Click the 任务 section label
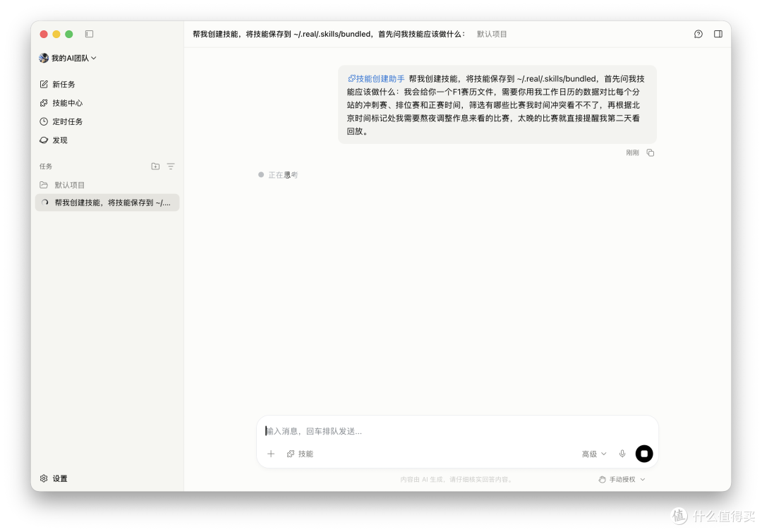Image resolution: width=762 pixels, height=532 pixels. 46,166
